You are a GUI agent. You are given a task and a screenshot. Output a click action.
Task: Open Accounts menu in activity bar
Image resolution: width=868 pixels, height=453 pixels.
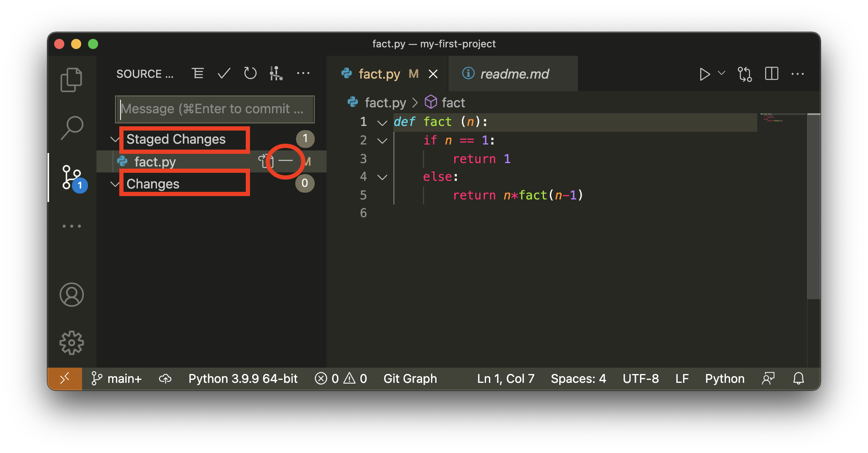click(71, 295)
